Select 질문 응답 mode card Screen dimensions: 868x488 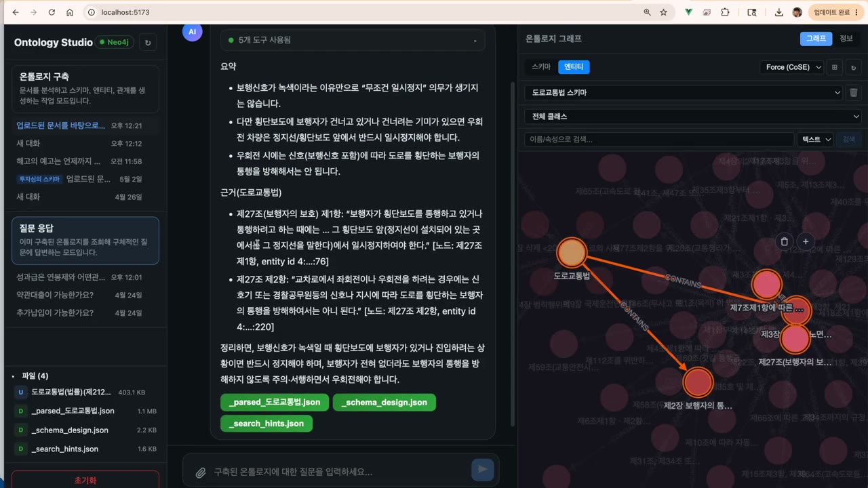85,241
